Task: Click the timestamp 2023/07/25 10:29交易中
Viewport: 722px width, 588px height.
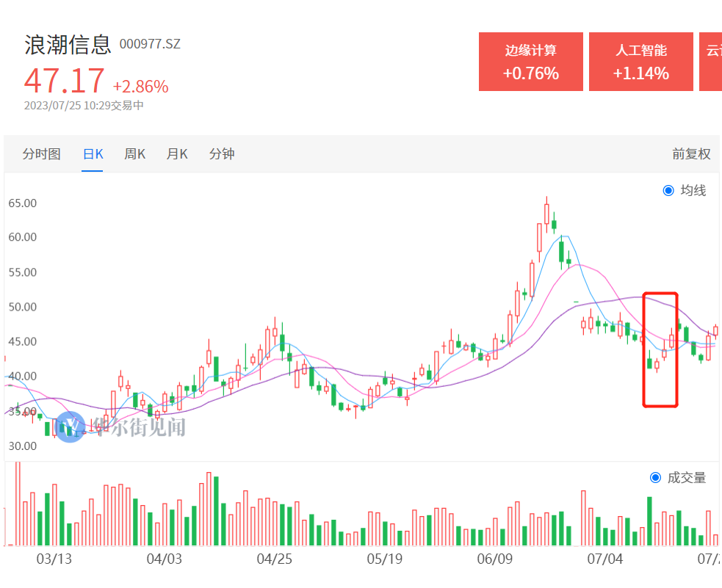Action: tap(84, 106)
